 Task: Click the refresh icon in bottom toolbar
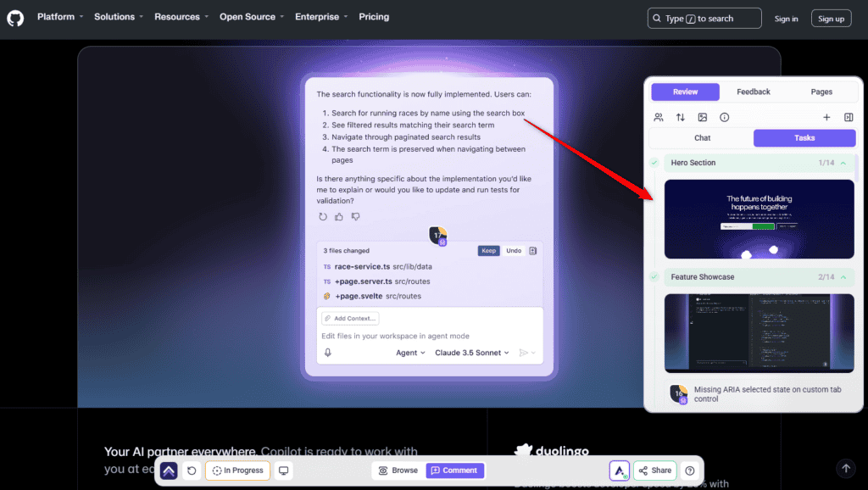[192, 471]
